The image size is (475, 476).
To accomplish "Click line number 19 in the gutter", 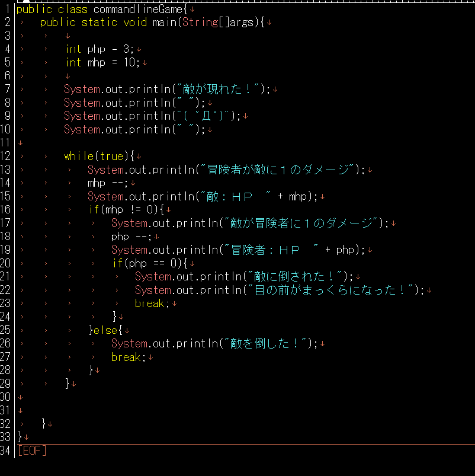I will pos(5,250).
